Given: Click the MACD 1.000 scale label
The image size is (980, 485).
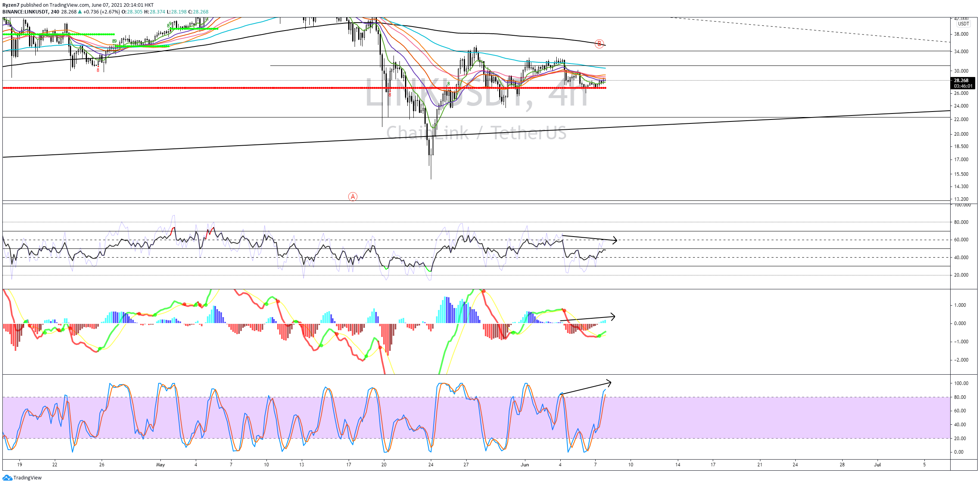Looking at the screenshot, I should point(961,305).
